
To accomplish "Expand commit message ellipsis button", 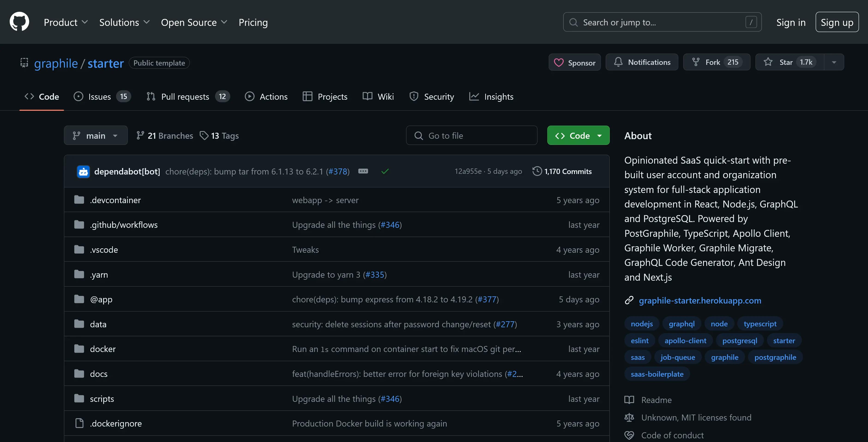I will [363, 171].
